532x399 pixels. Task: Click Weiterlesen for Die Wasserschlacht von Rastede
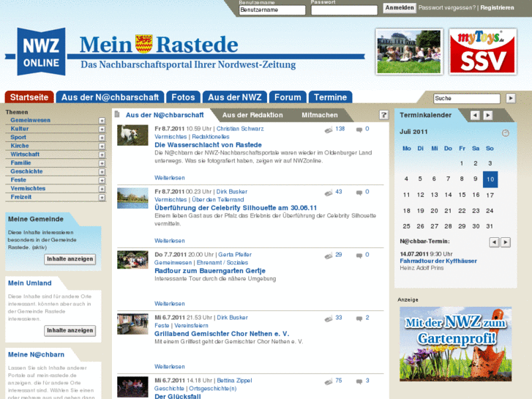[170, 178]
